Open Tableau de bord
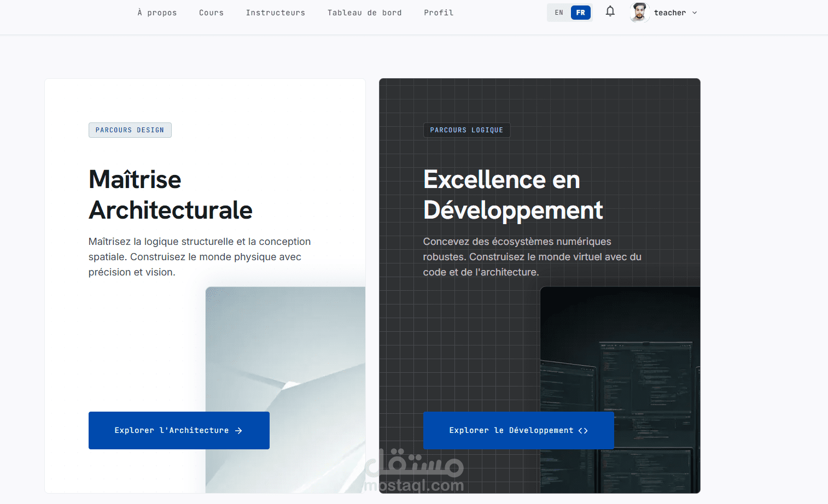This screenshot has height=504, width=828. [365, 13]
